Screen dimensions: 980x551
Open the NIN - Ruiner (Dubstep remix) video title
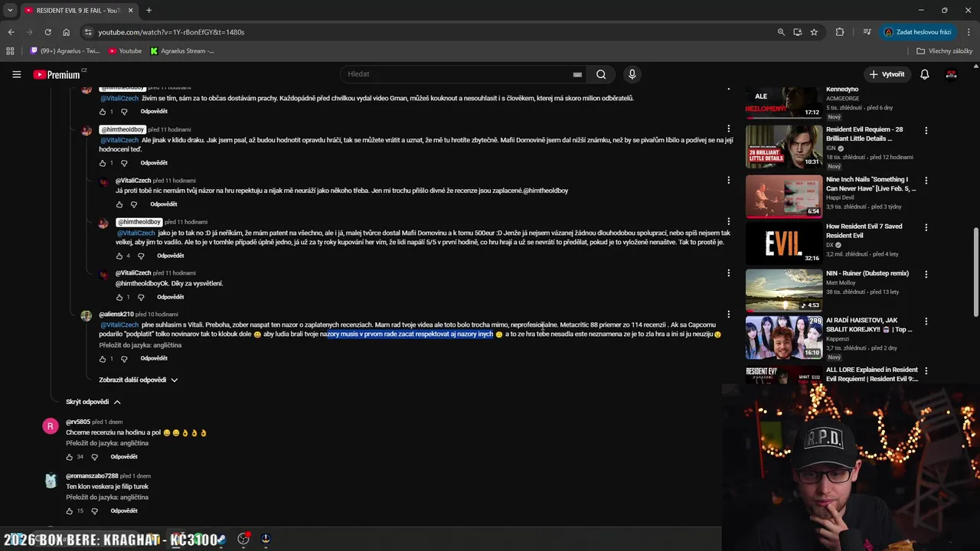[867, 273]
